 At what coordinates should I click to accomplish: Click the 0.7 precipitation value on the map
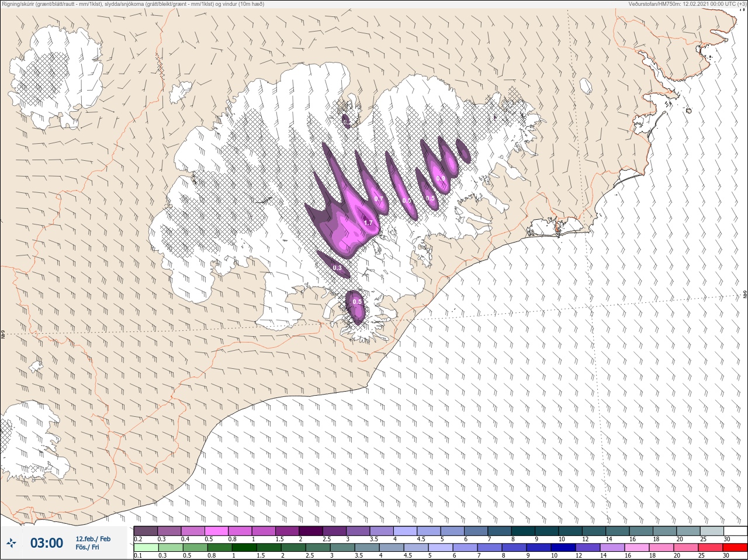pos(379,199)
